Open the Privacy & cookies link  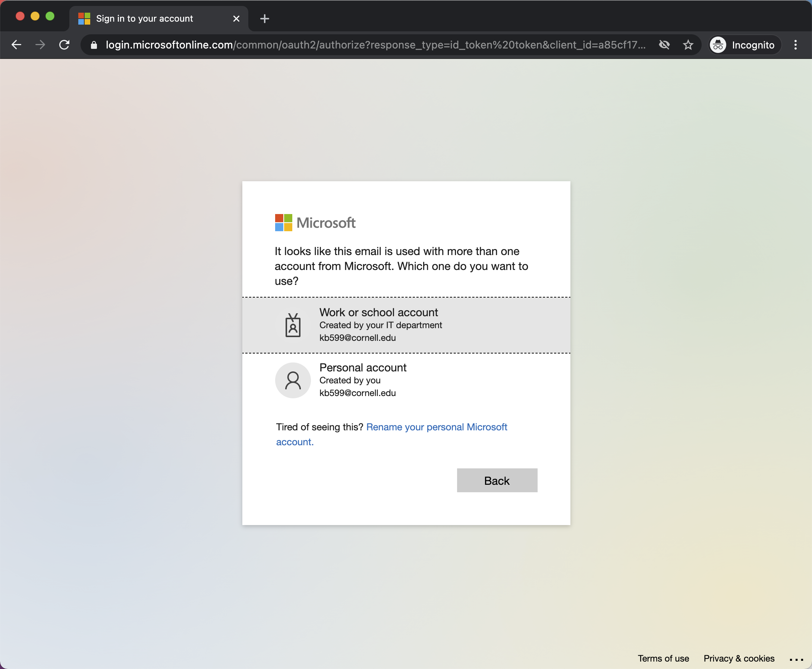pos(739,658)
